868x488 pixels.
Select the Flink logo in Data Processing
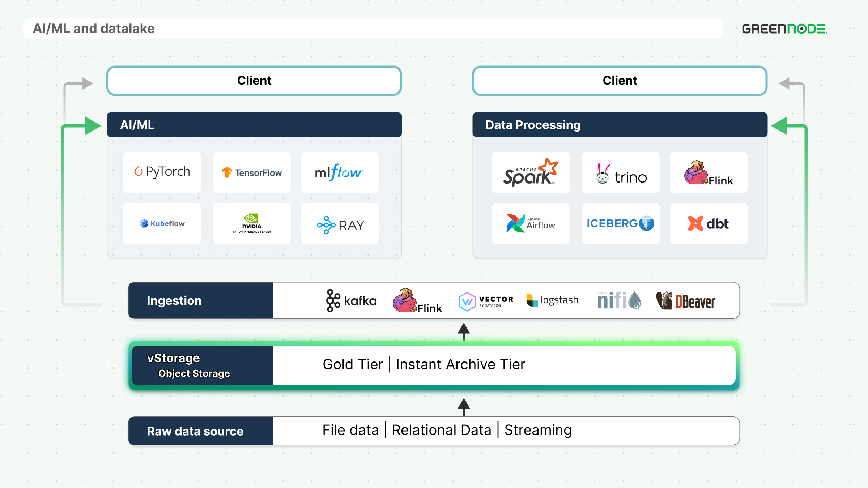coord(709,172)
